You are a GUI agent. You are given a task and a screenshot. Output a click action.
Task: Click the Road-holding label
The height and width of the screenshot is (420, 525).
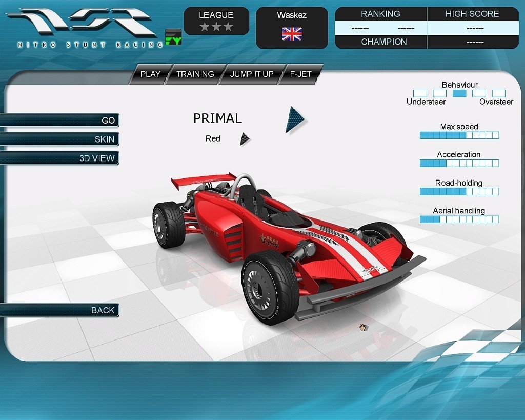(x=459, y=183)
